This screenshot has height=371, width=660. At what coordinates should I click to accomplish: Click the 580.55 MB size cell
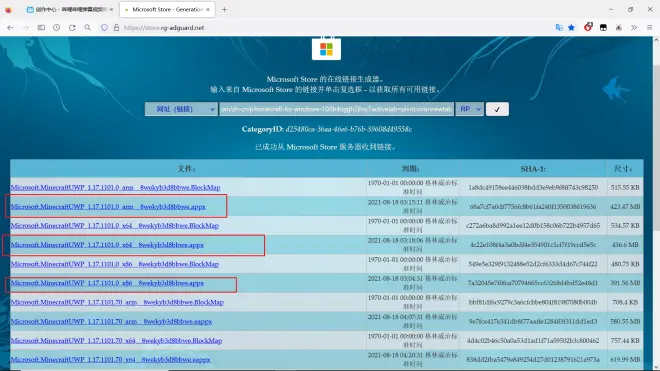point(625,321)
